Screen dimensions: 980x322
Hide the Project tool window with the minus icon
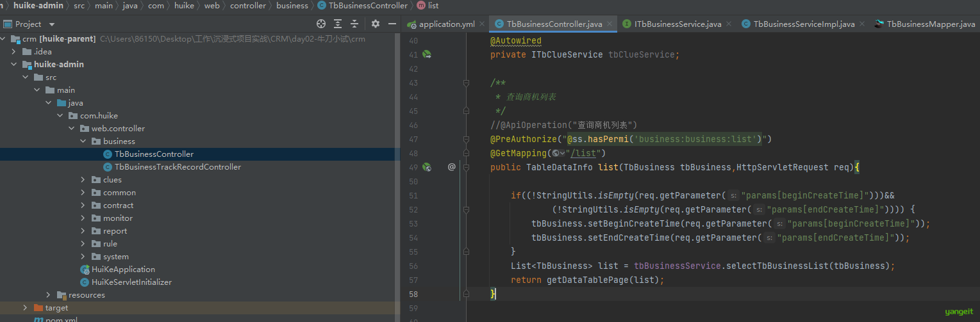[x=392, y=24]
